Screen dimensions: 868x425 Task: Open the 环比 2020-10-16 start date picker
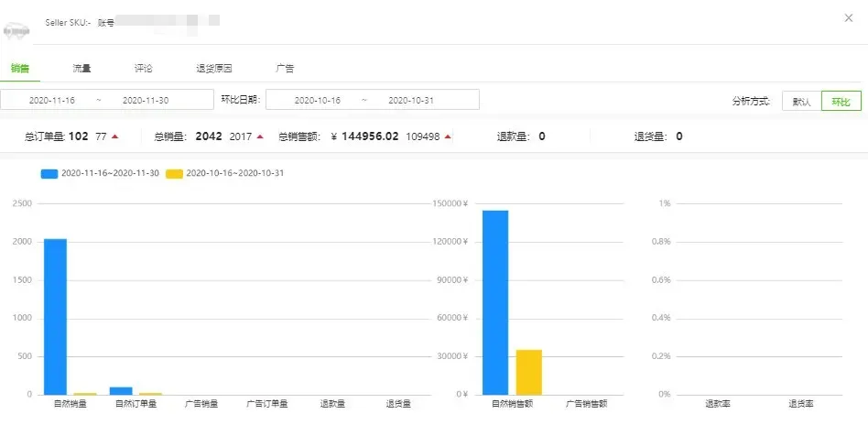pos(317,100)
